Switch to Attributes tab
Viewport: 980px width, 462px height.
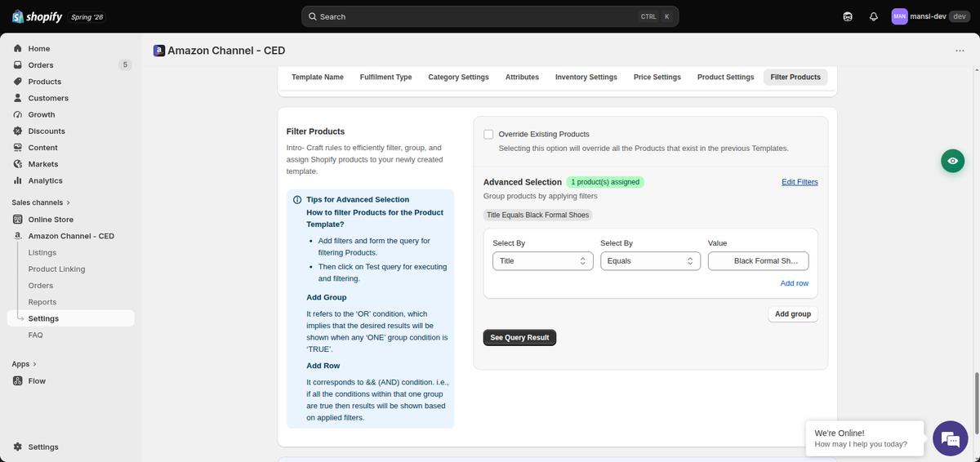522,78
